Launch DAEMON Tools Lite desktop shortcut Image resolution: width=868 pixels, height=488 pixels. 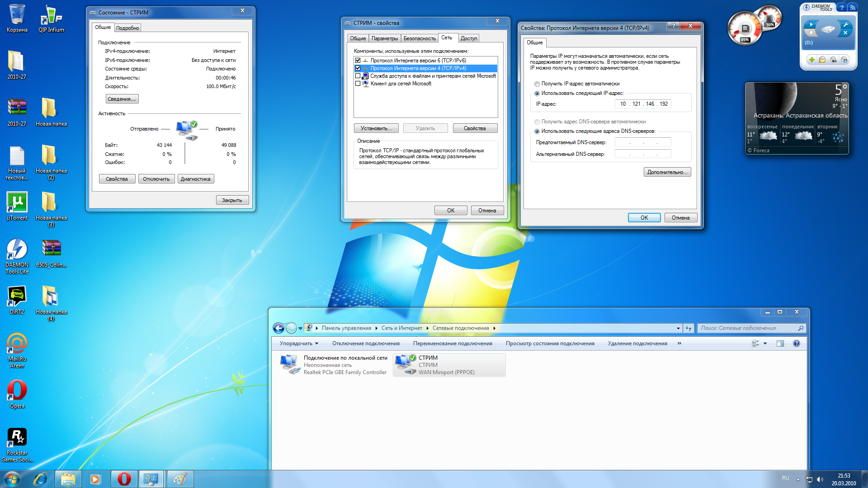tap(17, 256)
